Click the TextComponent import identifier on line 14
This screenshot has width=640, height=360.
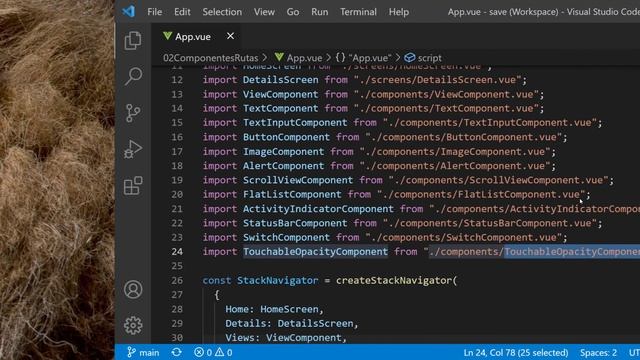[x=280, y=108]
